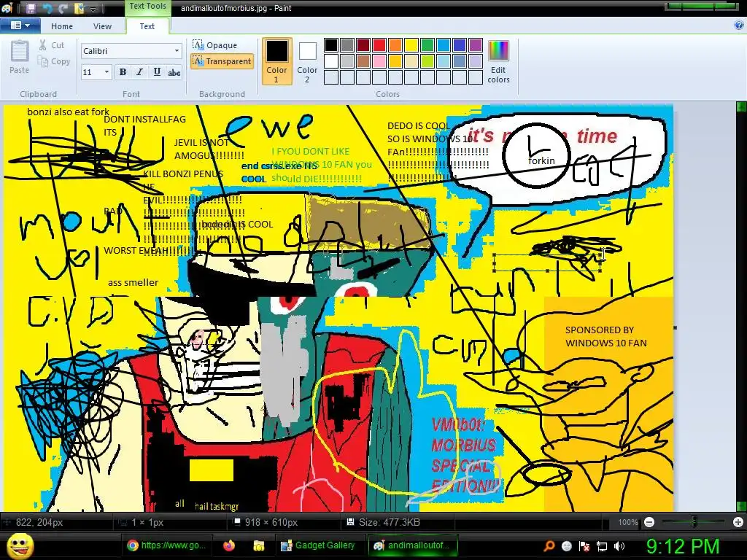Click the Cut scissors icon
Screen dimensions: 747x560
(x=43, y=45)
